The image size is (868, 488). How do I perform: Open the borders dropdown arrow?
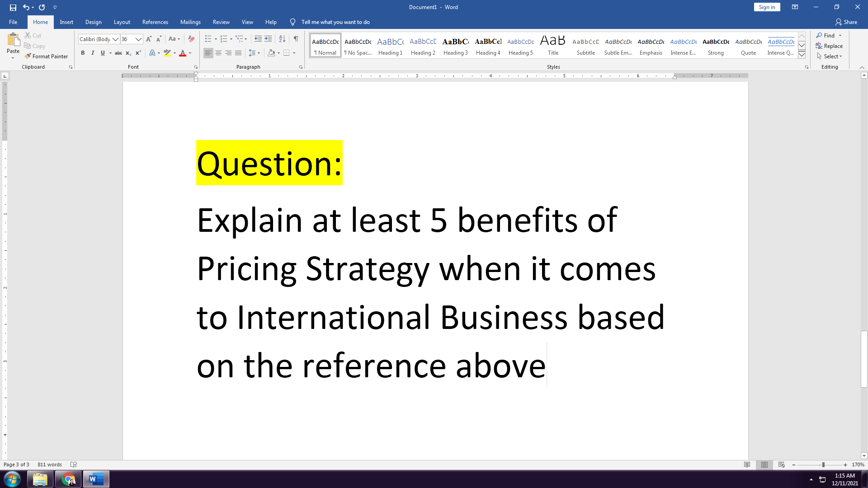pyautogui.click(x=294, y=53)
